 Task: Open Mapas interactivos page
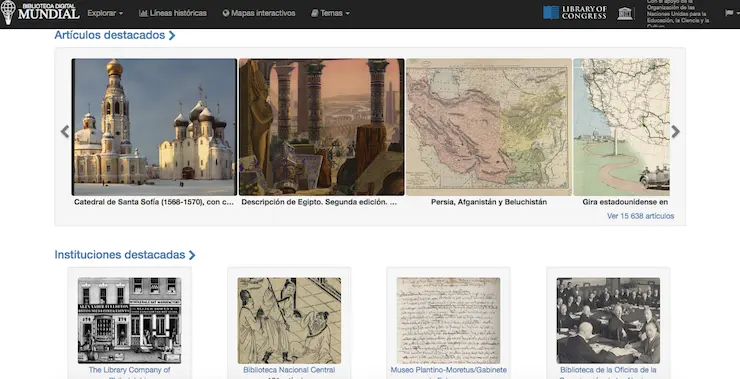tap(259, 13)
